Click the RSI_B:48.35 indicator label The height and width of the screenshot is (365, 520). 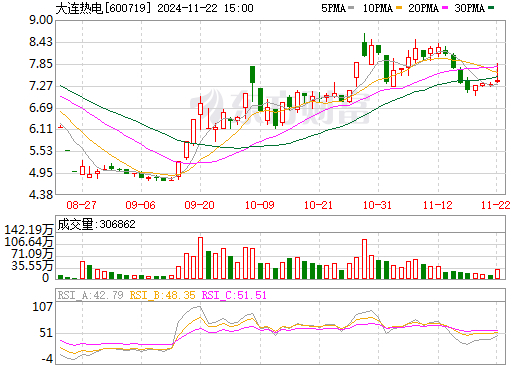[162, 295]
